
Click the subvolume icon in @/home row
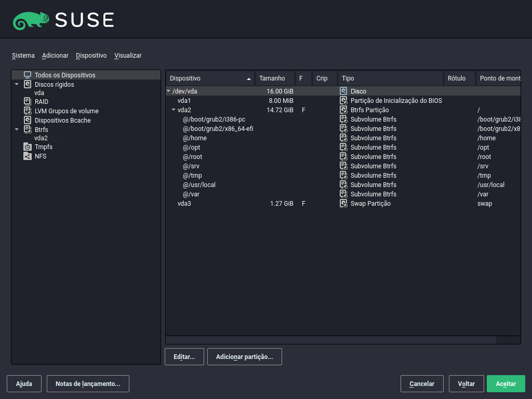[x=343, y=138]
